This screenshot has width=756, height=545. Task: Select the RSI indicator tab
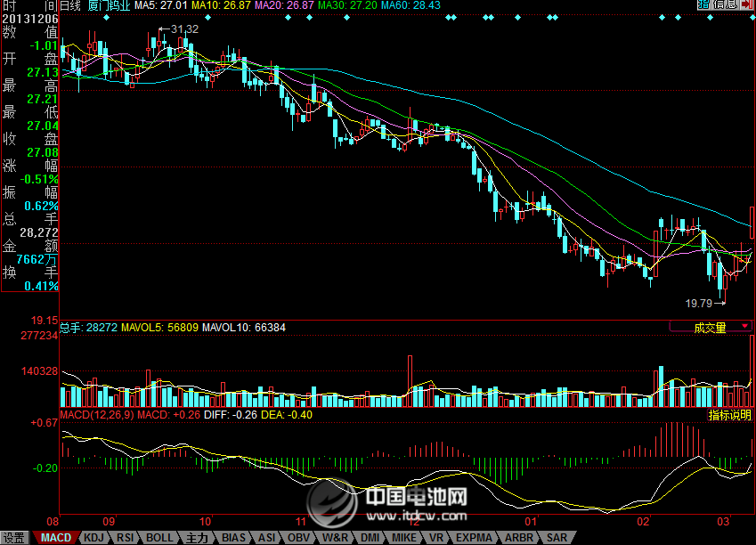(x=125, y=538)
